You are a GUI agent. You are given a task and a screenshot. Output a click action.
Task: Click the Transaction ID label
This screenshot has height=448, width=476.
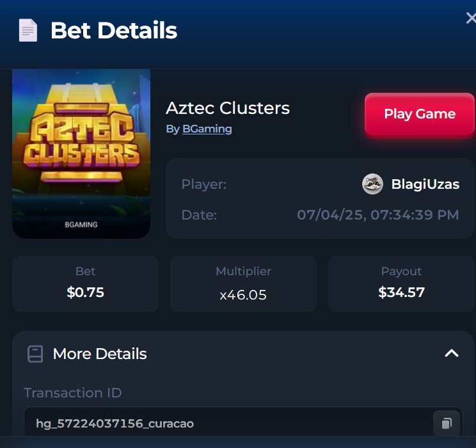pos(73,393)
